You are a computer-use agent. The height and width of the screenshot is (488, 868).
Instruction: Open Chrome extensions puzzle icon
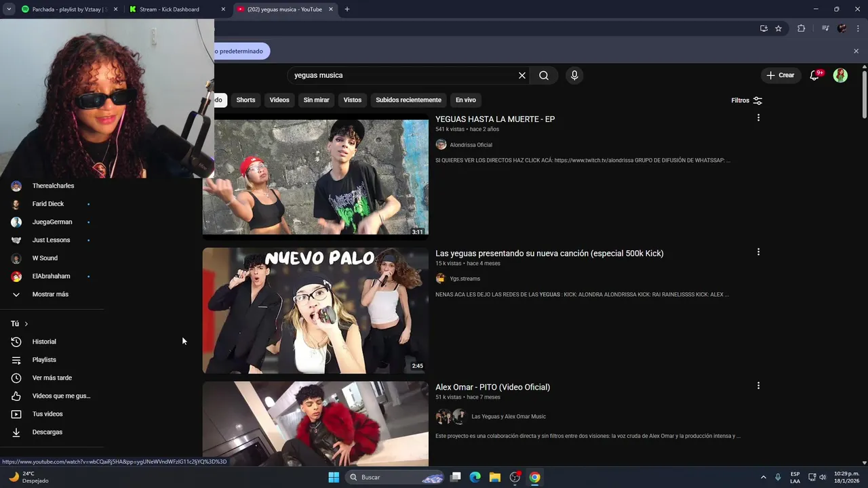click(801, 28)
